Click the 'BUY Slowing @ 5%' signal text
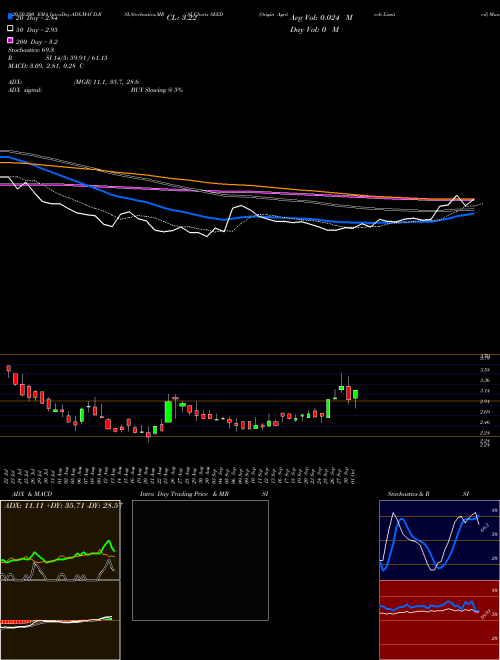This screenshot has height=660, width=500. (x=157, y=90)
